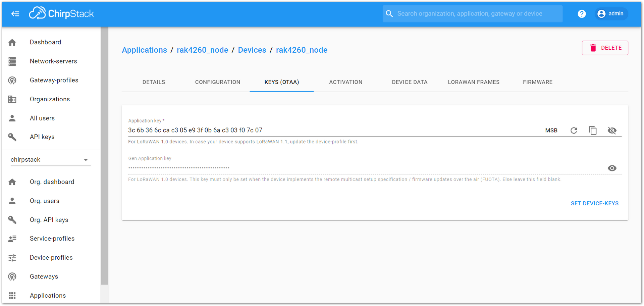Click the sidebar vertical scrollbar
644x306 pixels.
(x=104, y=156)
